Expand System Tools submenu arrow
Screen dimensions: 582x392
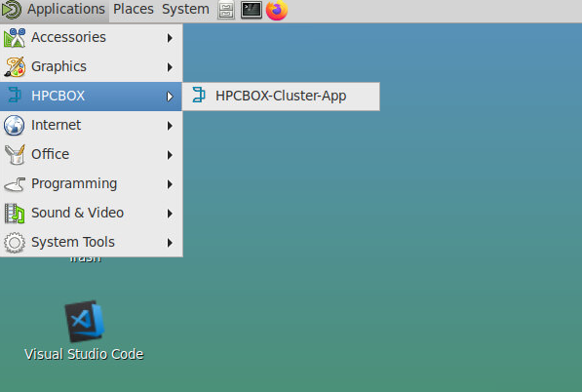(x=170, y=243)
